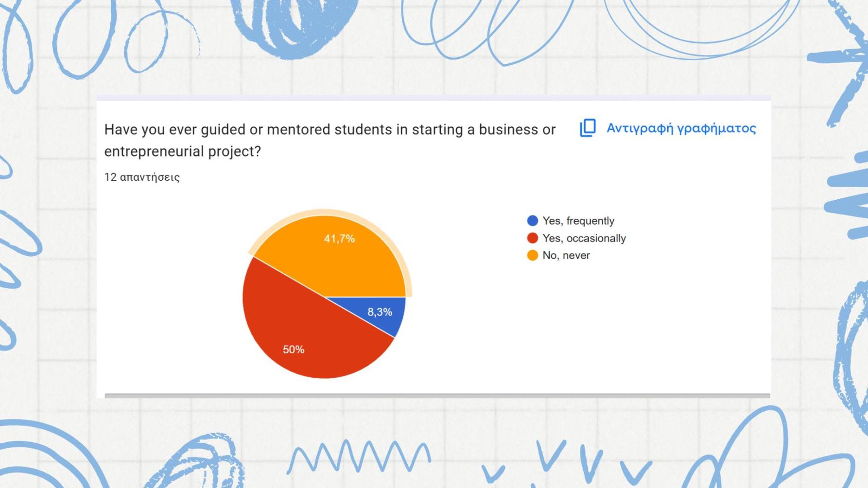
Task: Click the 8,3% percentage label
Action: pos(380,312)
